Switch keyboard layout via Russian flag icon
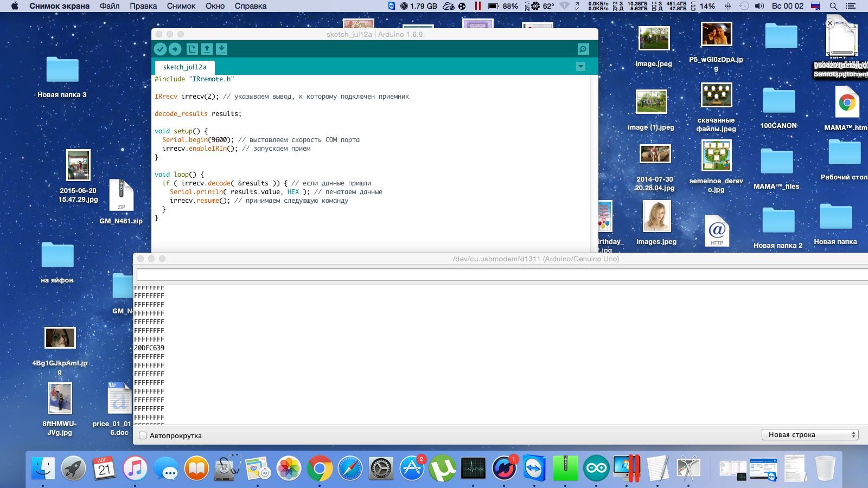 coord(815,6)
